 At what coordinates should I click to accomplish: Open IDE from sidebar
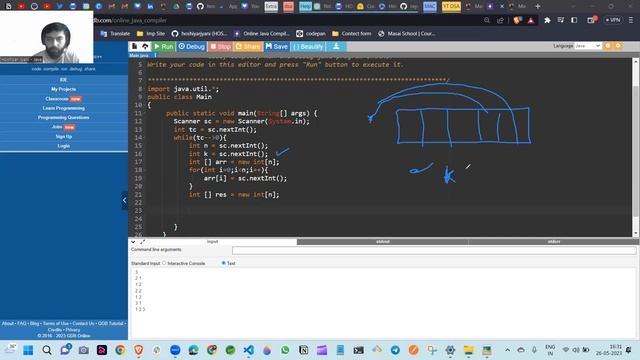(x=63, y=80)
